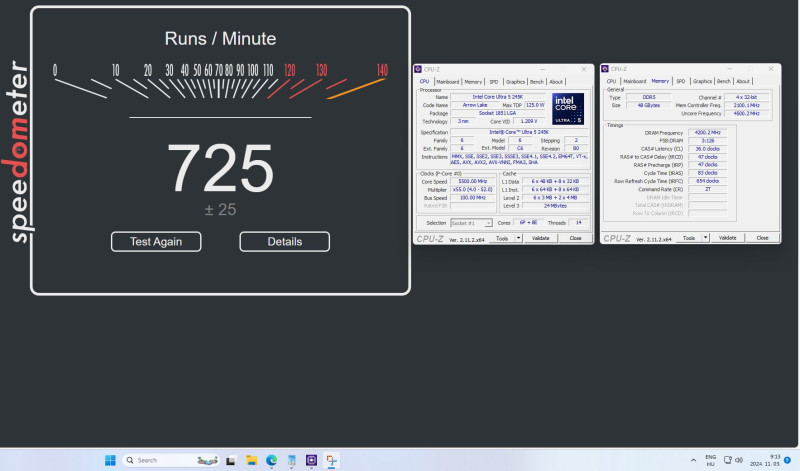Click Tools button in CPU window
Screen dimensions: 800x471
(502, 238)
